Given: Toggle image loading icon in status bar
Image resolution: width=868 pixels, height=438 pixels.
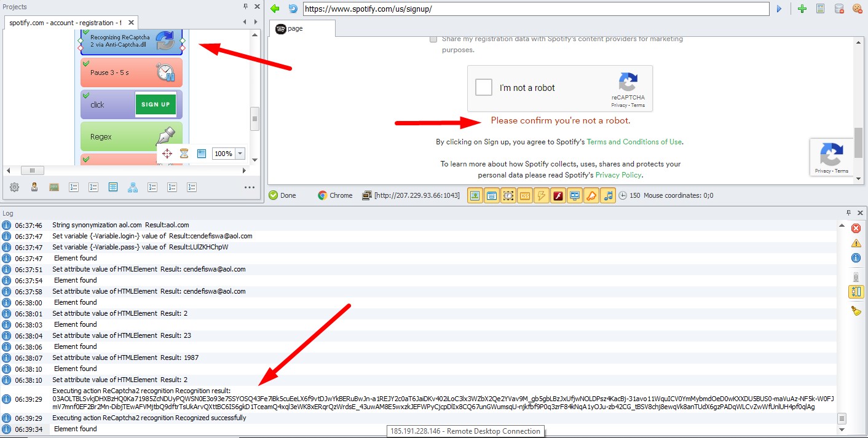Looking at the screenshot, I should point(475,195).
